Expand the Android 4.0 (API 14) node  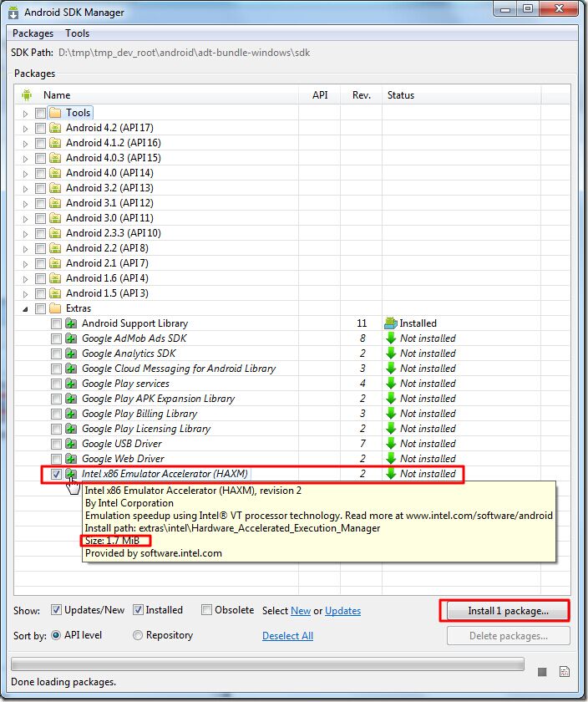26,174
